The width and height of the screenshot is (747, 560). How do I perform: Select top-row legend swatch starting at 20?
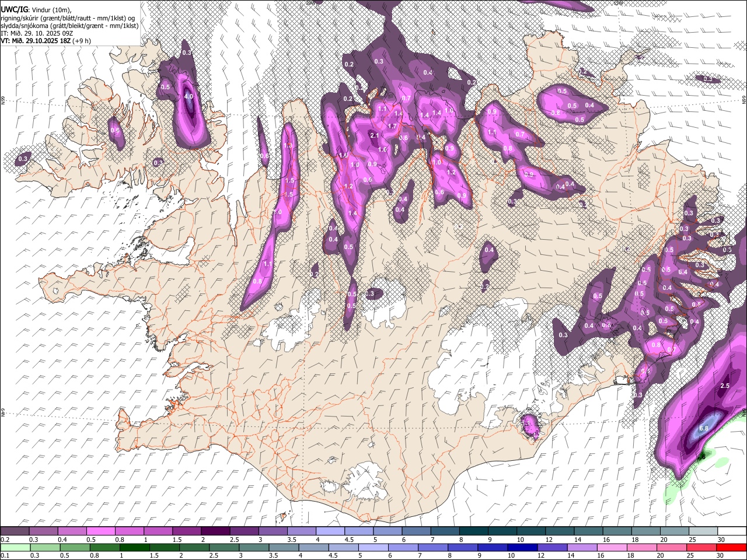(x=675, y=531)
